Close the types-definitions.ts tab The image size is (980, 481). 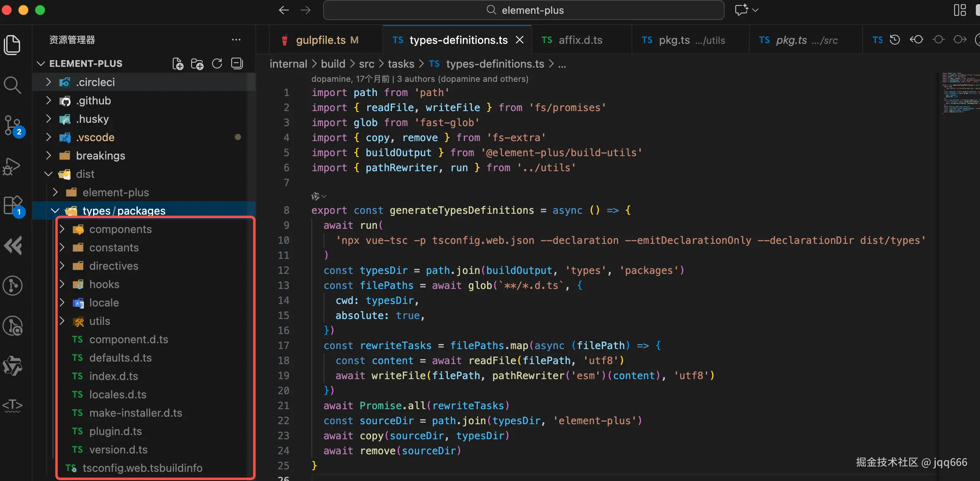point(520,40)
